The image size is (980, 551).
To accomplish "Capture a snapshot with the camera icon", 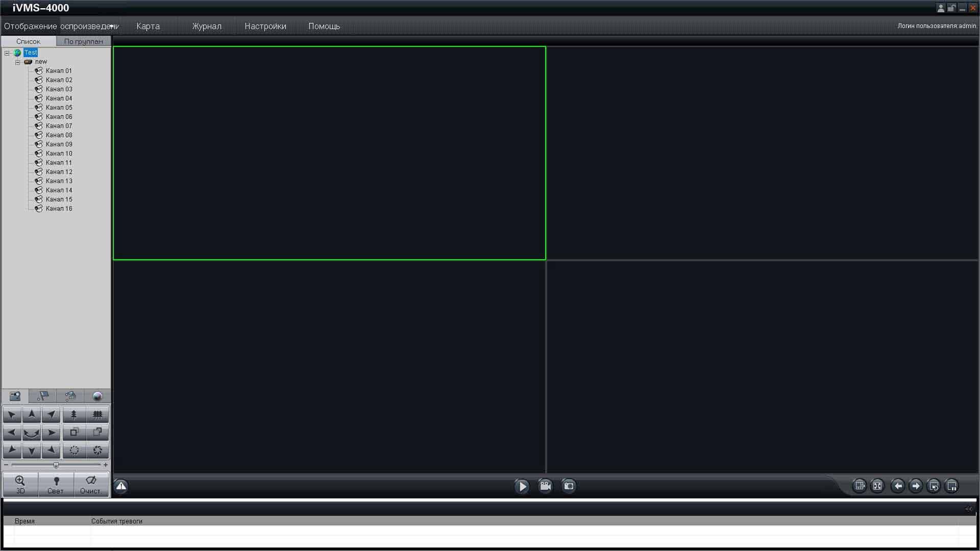I will pyautogui.click(x=569, y=486).
